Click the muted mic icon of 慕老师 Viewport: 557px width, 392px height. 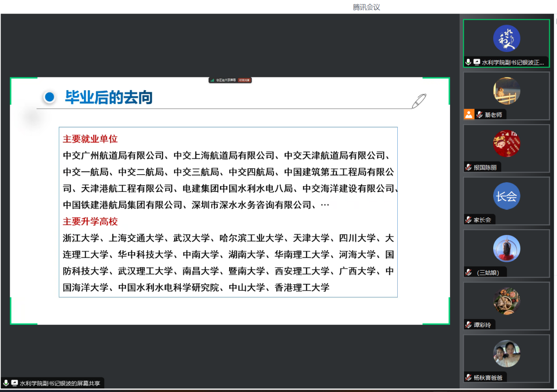tap(479, 115)
